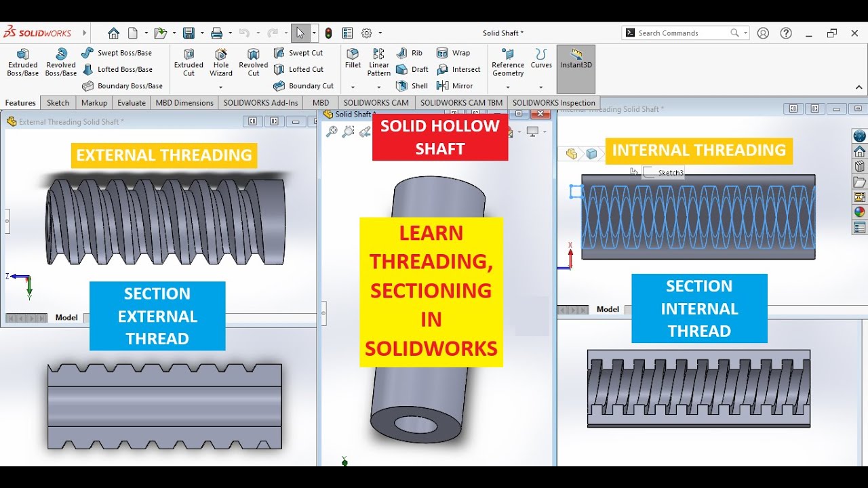Expand the Linear Pattern dropdown arrow

click(379, 87)
